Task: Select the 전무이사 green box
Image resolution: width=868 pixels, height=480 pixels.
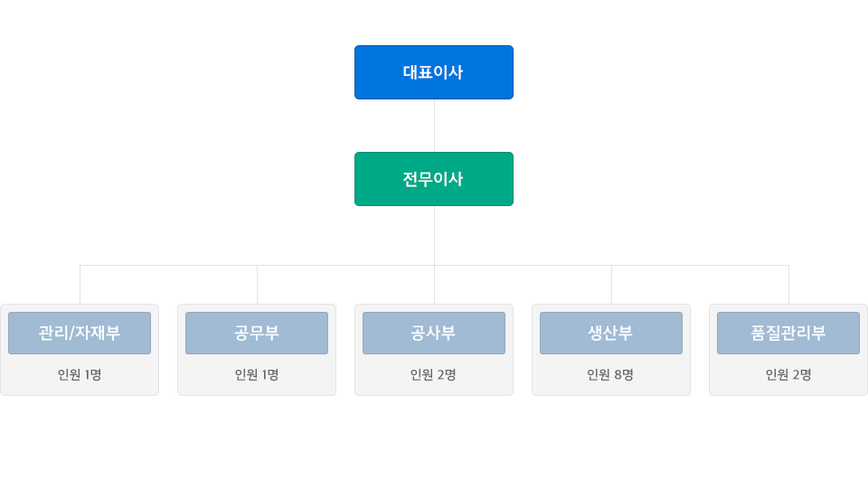Action: (434, 179)
